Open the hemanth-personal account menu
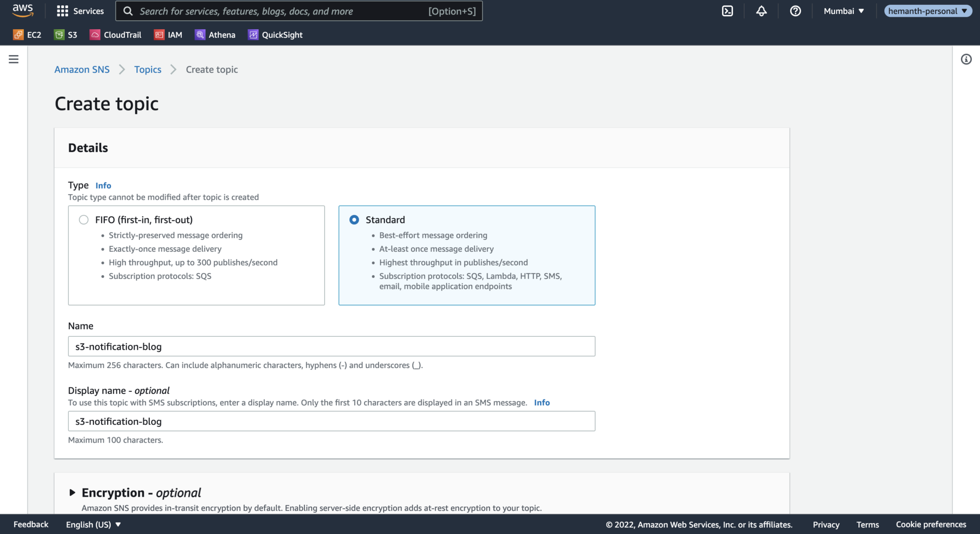The image size is (980, 534). 927,11
